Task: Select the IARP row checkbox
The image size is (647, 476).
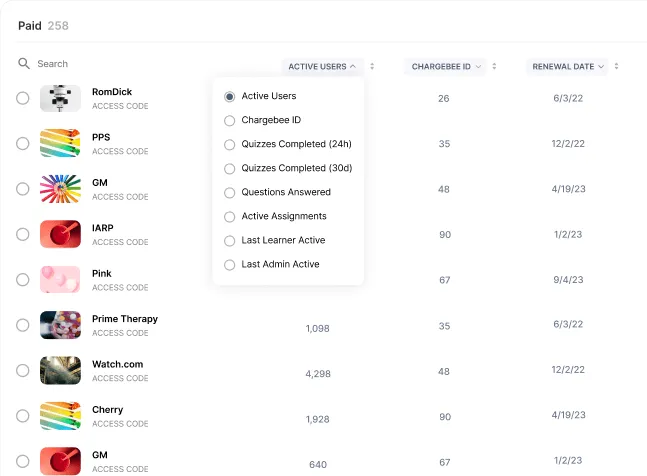Action: (x=23, y=234)
